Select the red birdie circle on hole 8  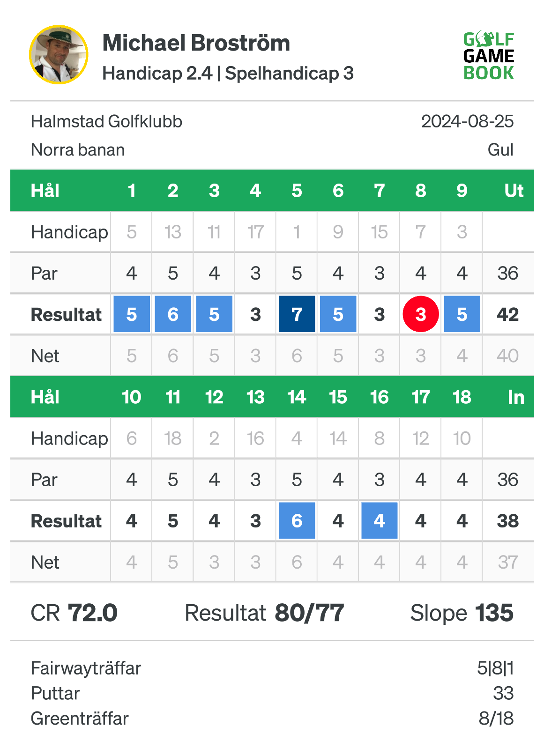click(x=421, y=314)
